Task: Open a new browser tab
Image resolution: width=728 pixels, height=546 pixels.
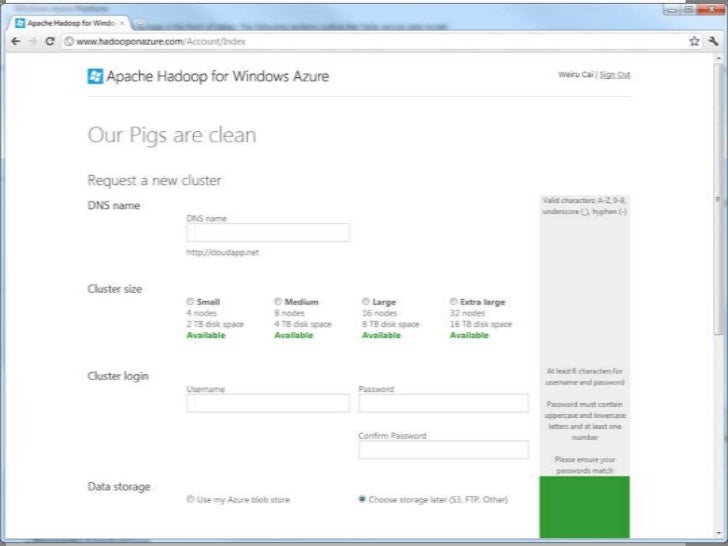Action: click(139, 23)
